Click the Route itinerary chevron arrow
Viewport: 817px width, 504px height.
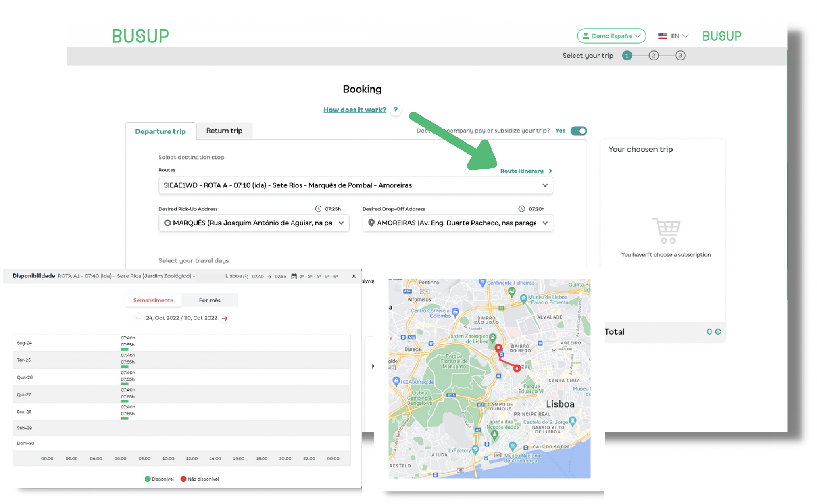(550, 171)
